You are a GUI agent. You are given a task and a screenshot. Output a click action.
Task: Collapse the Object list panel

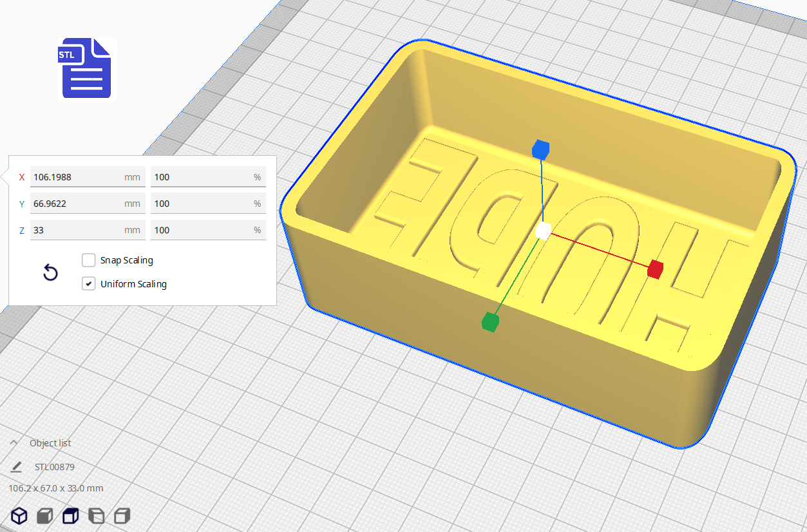[14, 443]
